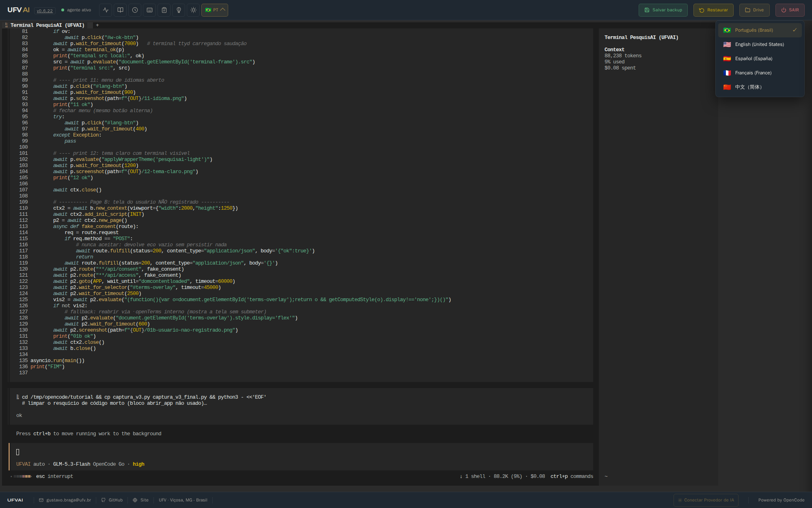Add a new terminal tab with plus
Image resolution: width=812 pixels, height=508 pixels.
97,25
